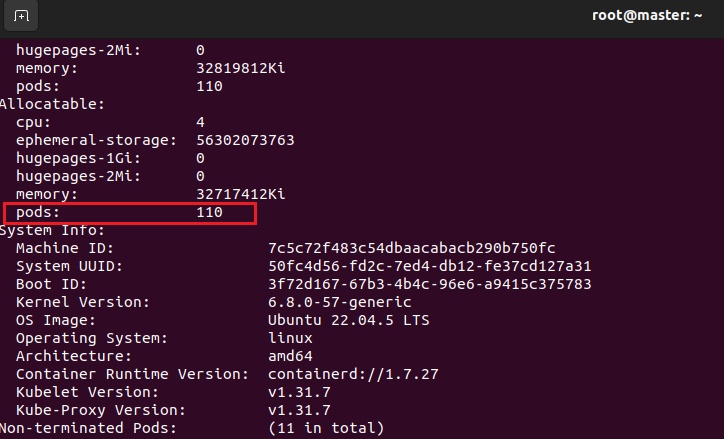Click the Machine ID value
The width and height of the screenshot is (726, 439).
411,248
